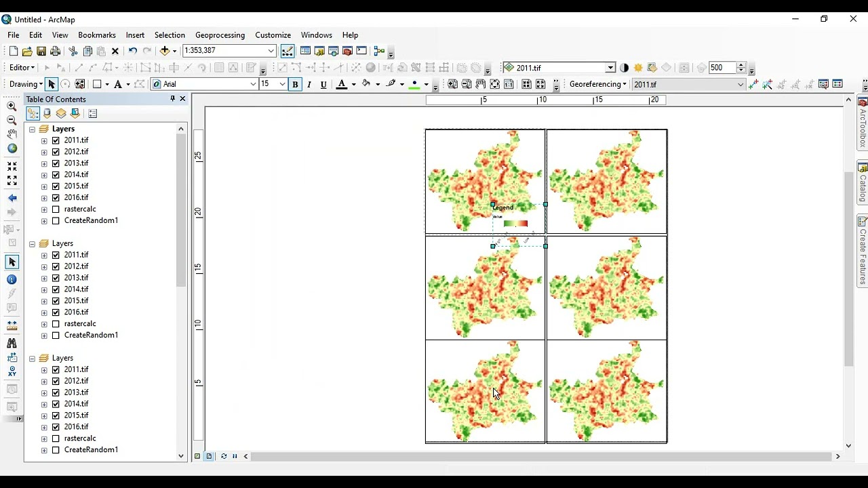Uncheck 2016.tif in the third Layers group
This screenshot has width=868, height=488.
[x=56, y=427]
